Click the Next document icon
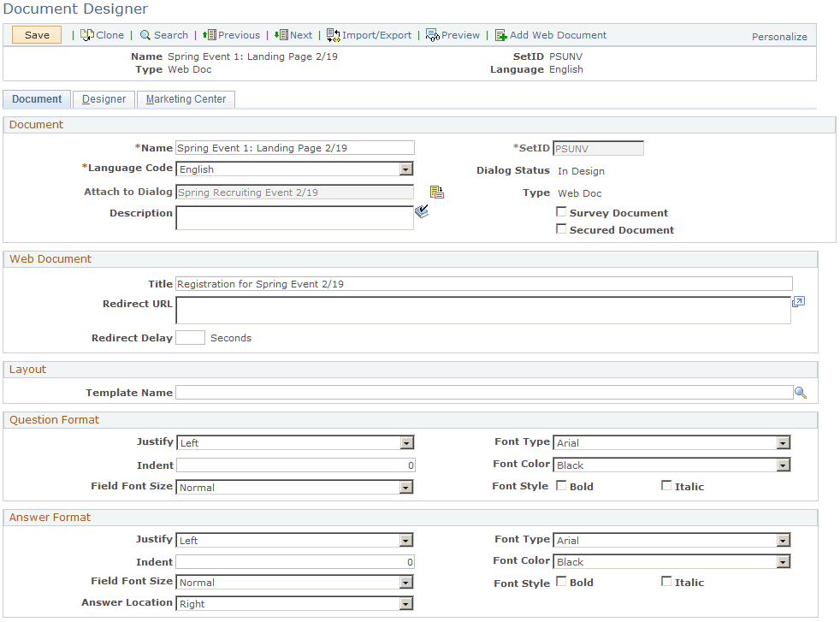The height and width of the screenshot is (622, 840). (281, 35)
